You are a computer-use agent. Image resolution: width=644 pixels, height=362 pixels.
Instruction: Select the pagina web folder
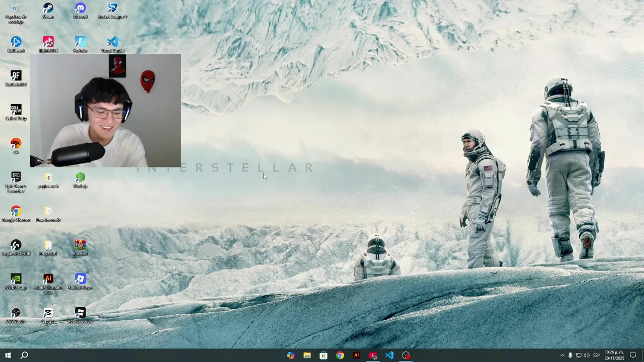48,180
